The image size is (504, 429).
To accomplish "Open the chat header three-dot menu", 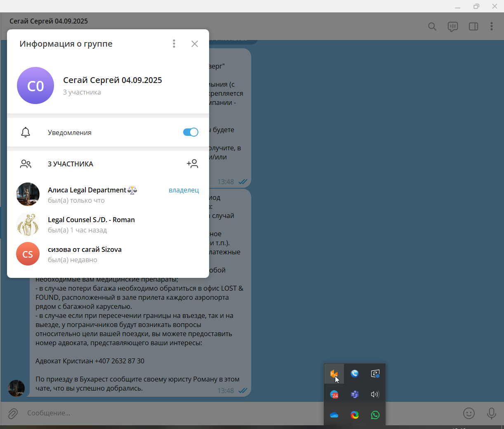I will pos(492,26).
